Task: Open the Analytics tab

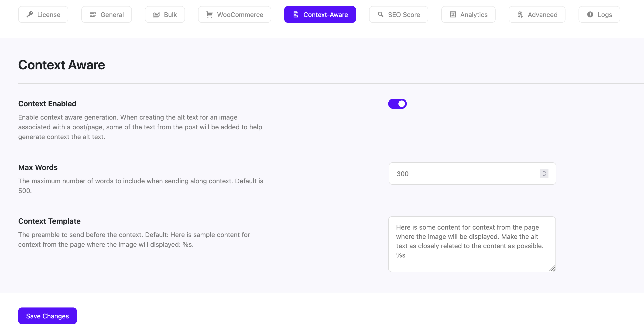Action: point(468,14)
